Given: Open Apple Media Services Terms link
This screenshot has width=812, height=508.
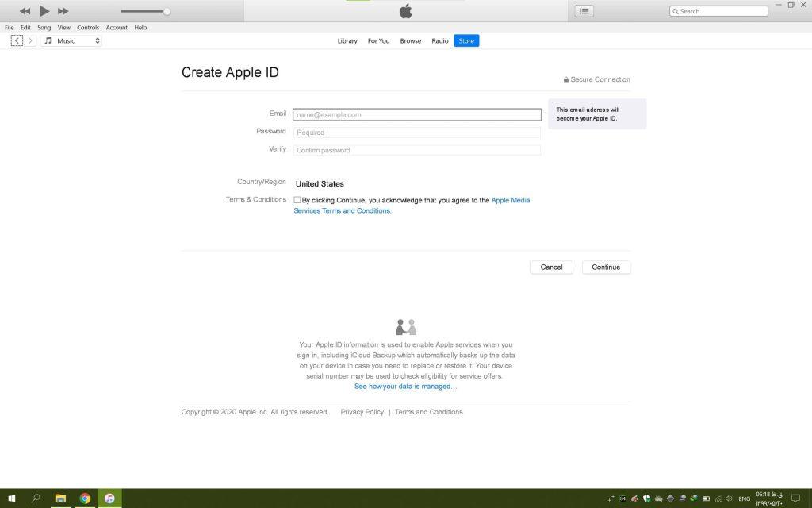Looking at the screenshot, I should pyautogui.click(x=510, y=201).
